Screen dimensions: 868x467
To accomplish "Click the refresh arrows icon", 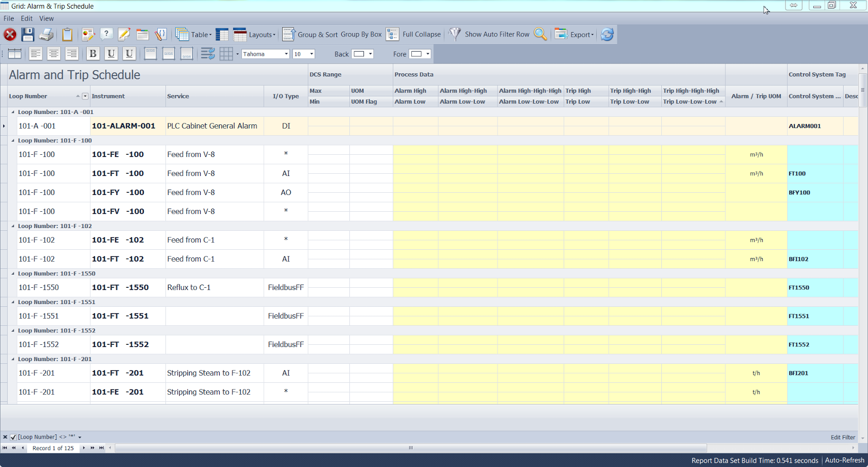I will [x=607, y=34].
